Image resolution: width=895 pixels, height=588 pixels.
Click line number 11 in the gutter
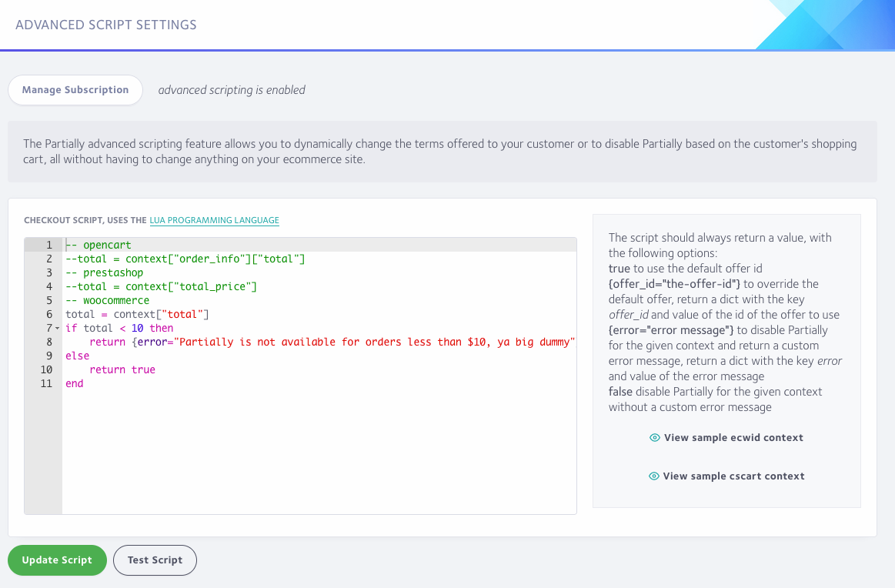[46, 383]
